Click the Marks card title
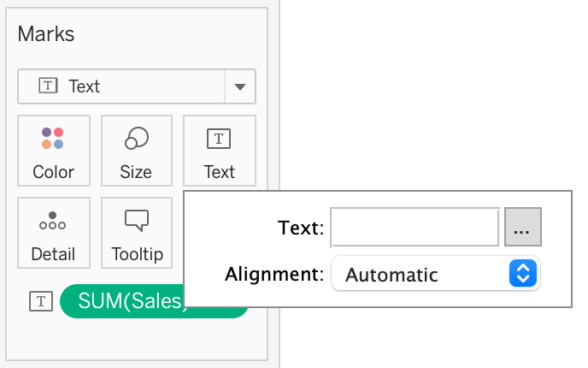 (x=46, y=34)
